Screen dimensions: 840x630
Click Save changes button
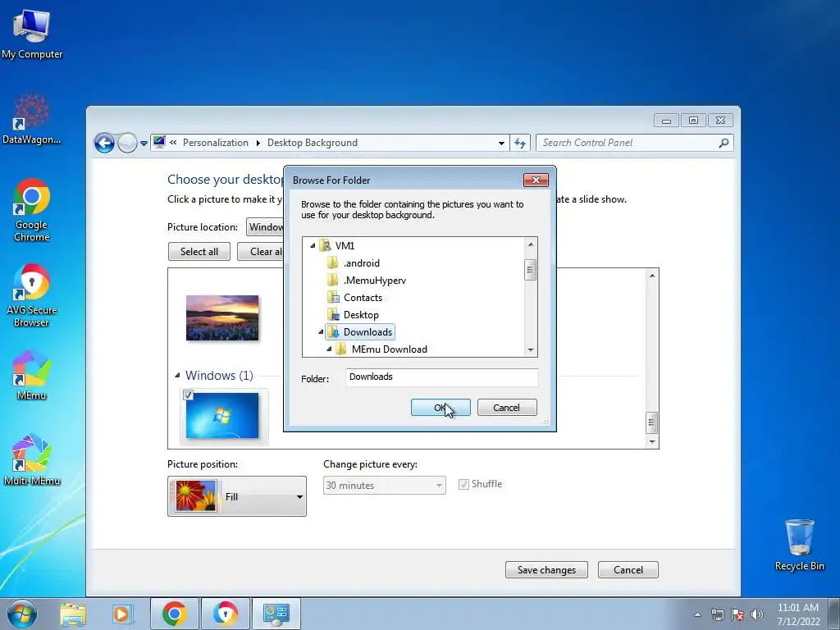point(546,570)
